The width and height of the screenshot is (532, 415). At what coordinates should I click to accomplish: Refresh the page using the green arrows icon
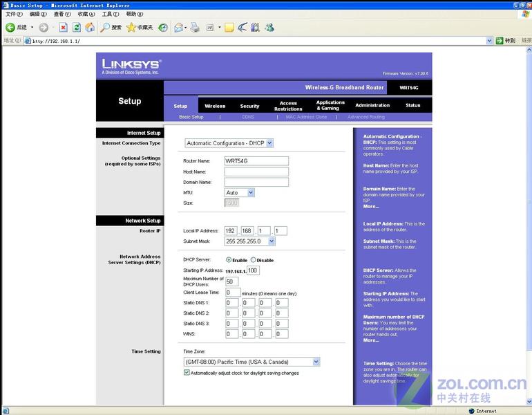(77, 28)
